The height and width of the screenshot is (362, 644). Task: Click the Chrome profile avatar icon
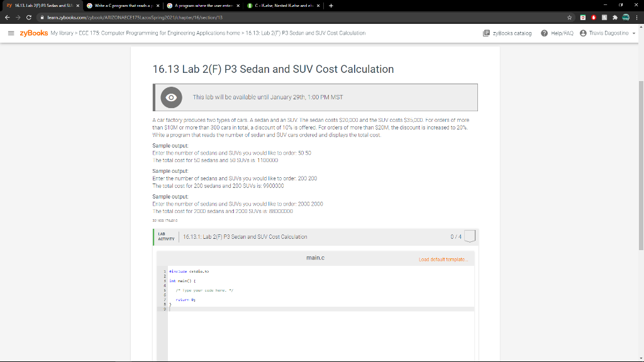coord(626,17)
